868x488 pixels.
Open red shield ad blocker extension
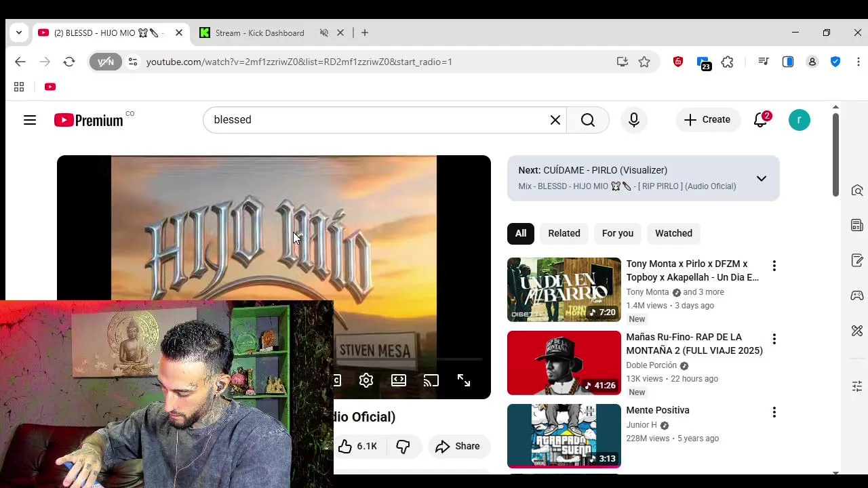click(678, 62)
